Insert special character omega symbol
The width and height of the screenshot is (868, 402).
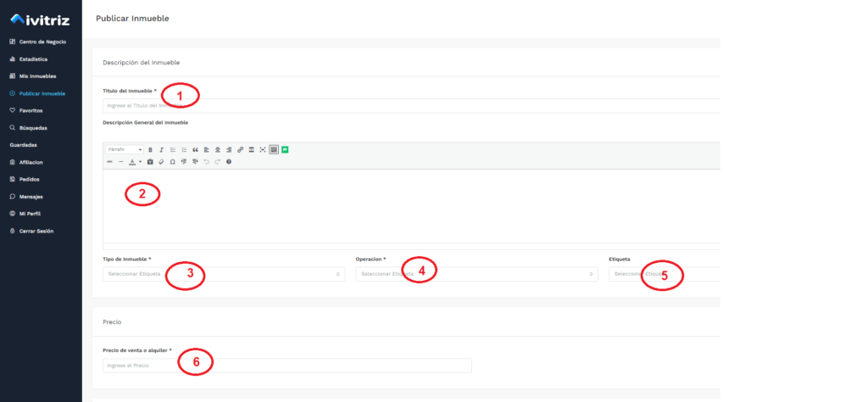172,161
